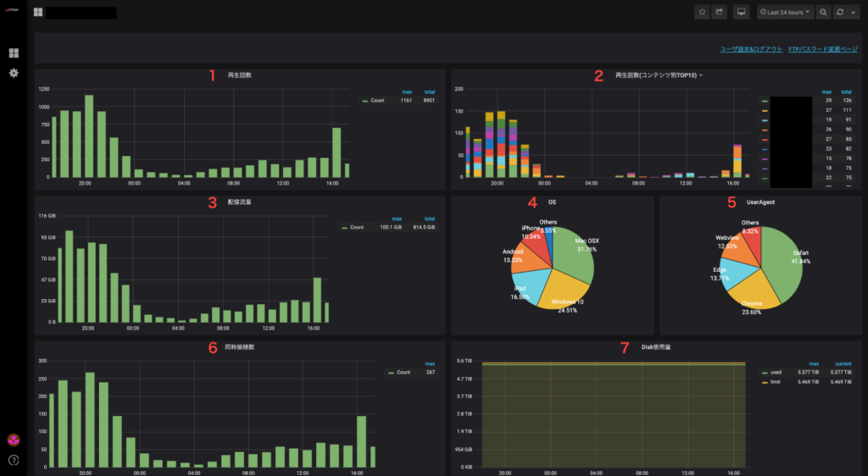Click the share dashboard icon
This screenshot has height=476, width=868.
pyautogui.click(x=720, y=13)
